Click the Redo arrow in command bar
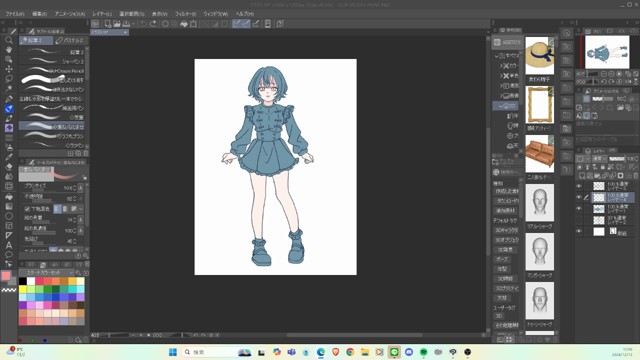Viewport: 640px width, 360px height. 153,24
